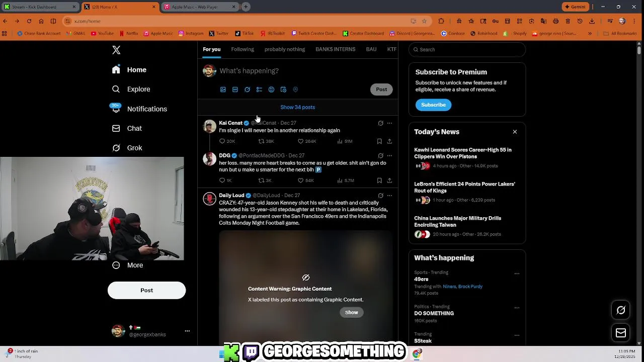Share DDG's post
The height and width of the screenshot is (362, 644).
point(389,180)
